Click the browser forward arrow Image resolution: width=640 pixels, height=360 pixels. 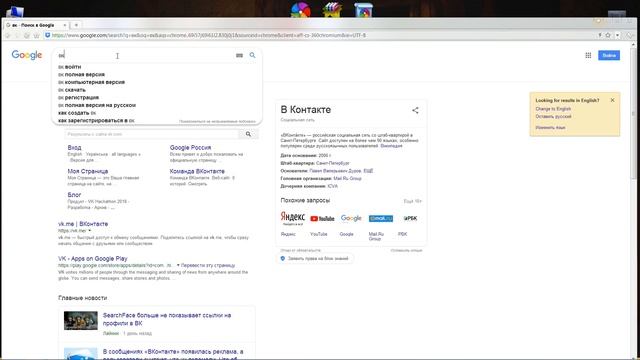click(x=17, y=36)
